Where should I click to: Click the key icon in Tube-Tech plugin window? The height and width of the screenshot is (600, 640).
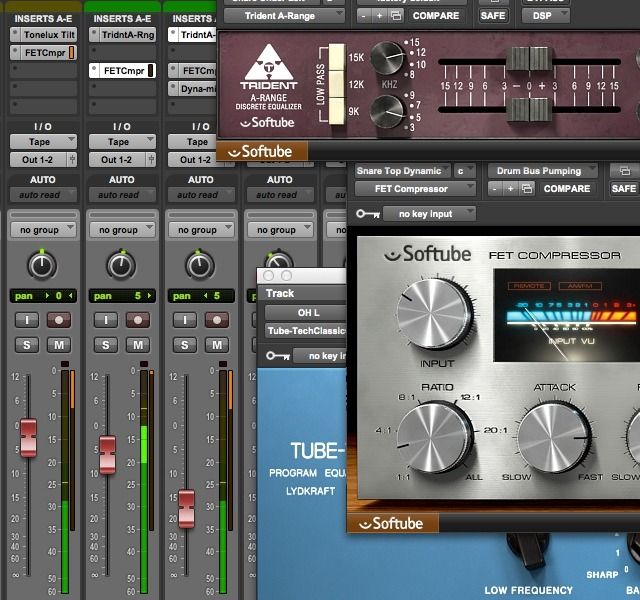click(278, 356)
